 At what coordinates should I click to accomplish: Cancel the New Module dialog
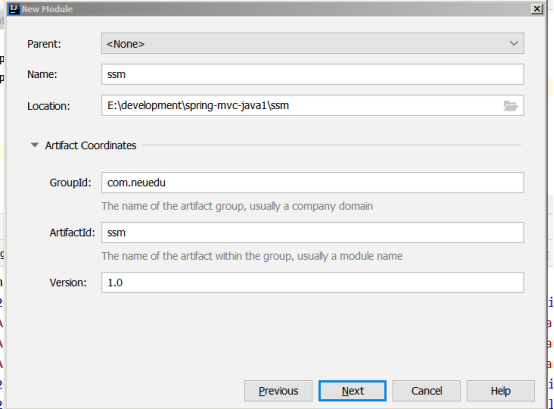tap(427, 391)
